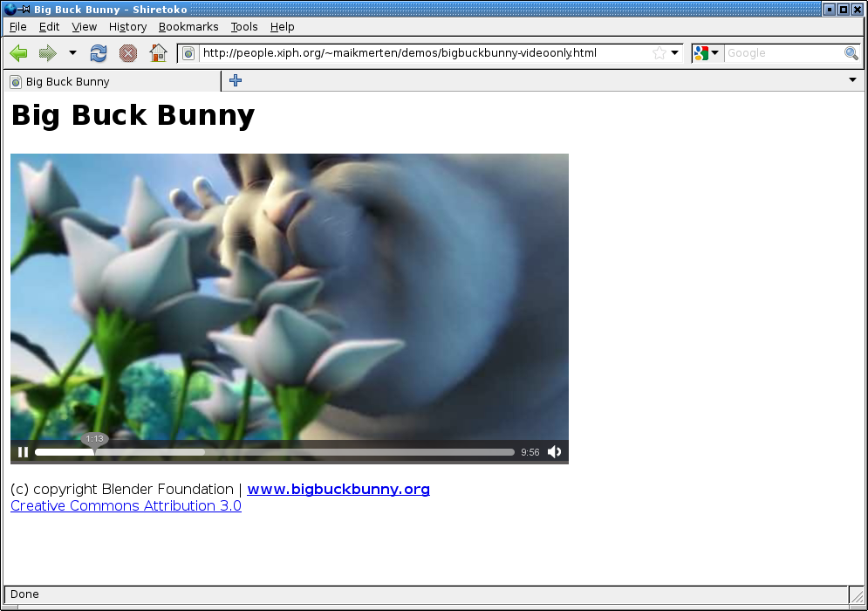Go to the Home page
This screenshot has height=611, width=868.
158,53
